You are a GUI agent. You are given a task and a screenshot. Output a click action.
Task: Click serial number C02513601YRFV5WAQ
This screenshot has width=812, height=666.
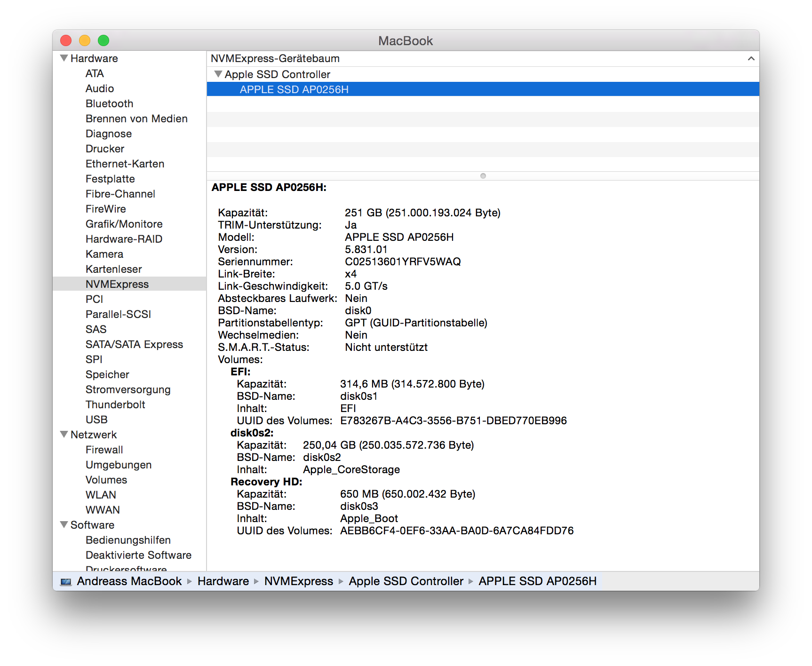point(403,262)
